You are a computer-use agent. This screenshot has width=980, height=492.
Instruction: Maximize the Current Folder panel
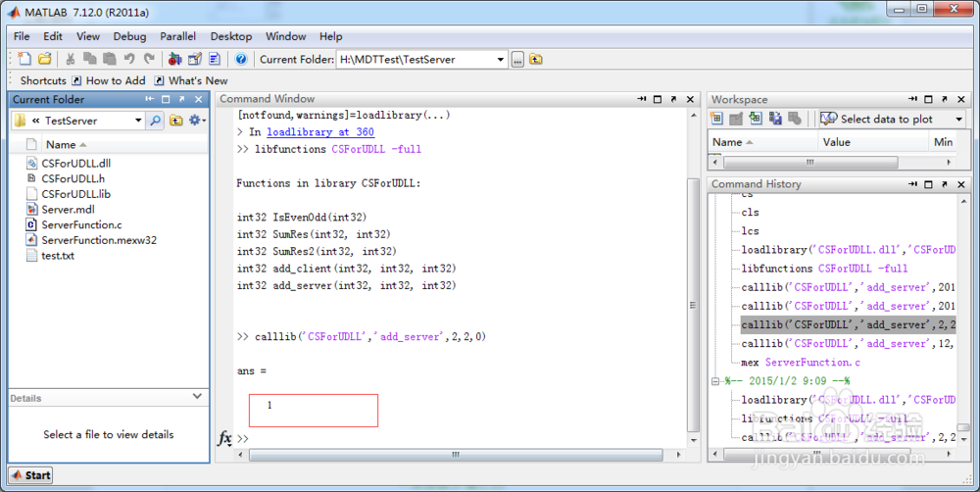point(166,99)
